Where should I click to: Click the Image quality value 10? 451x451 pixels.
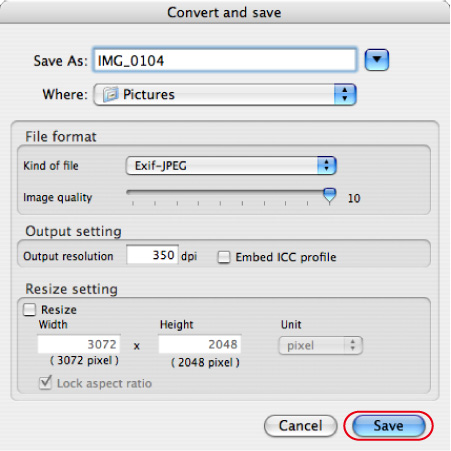pyautogui.click(x=354, y=198)
